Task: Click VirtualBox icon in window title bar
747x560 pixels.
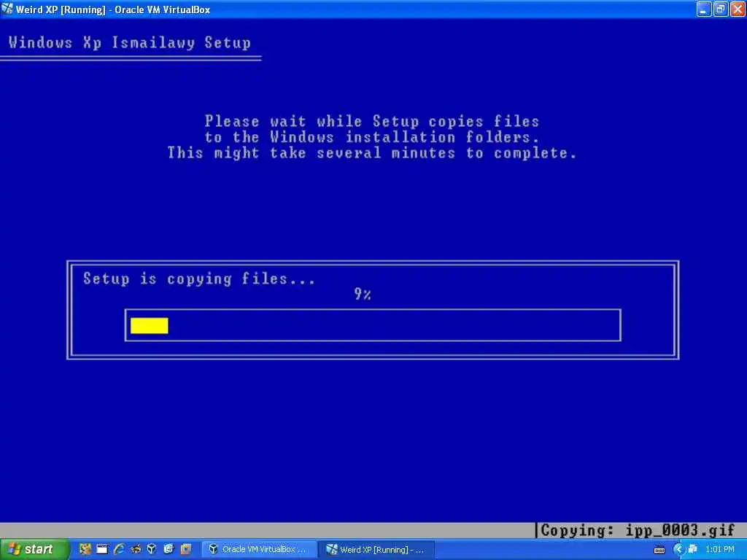Action: (7, 9)
